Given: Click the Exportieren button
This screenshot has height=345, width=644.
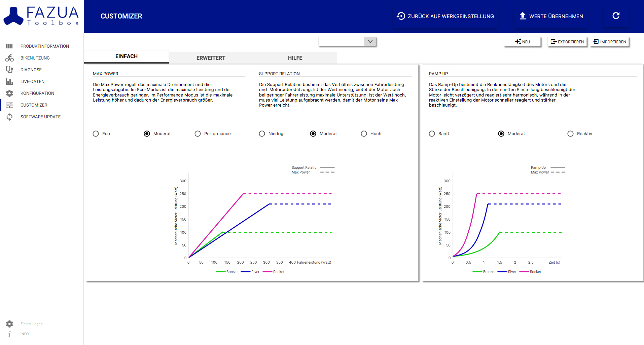Looking at the screenshot, I should 567,42.
